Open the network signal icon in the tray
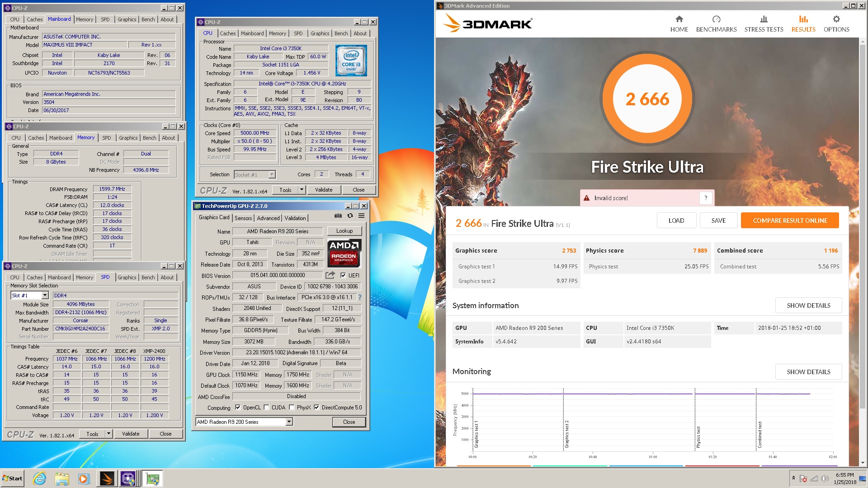Image resolution: width=868 pixels, height=488 pixels. coord(814,479)
